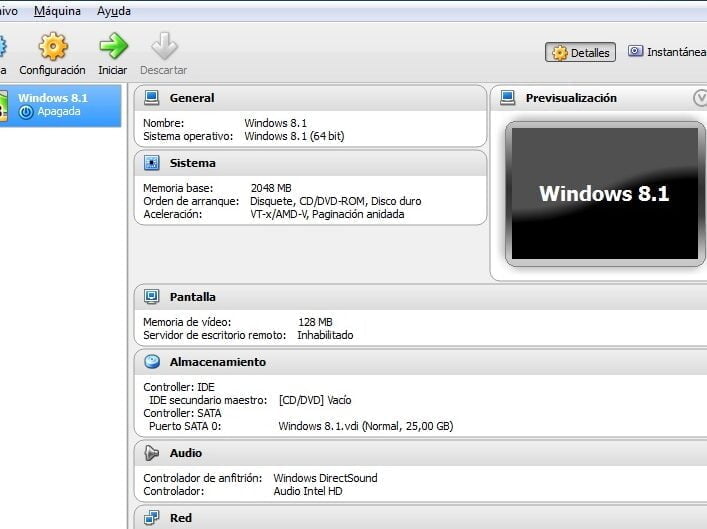This screenshot has width=707, height=529.
Task: Click the Descartar down-arrow icon
Action: point(163,46)
